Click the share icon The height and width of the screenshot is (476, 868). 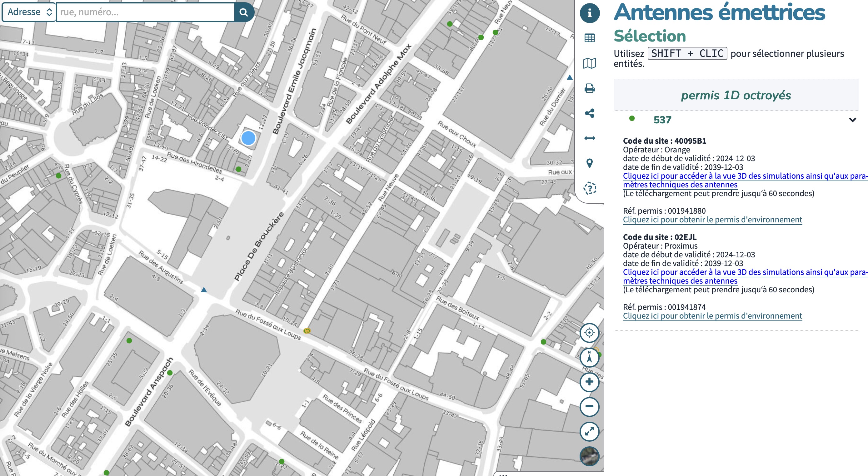click(x=589, y=113)
